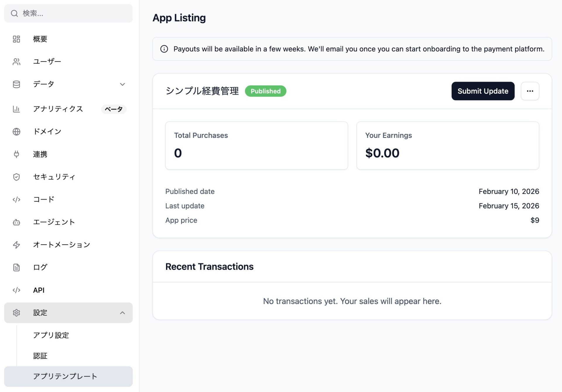Go to アプリテンプレート settings page
Image resolution: width=562 pixels, height=392 pixels.
click(x=65, y=376)
